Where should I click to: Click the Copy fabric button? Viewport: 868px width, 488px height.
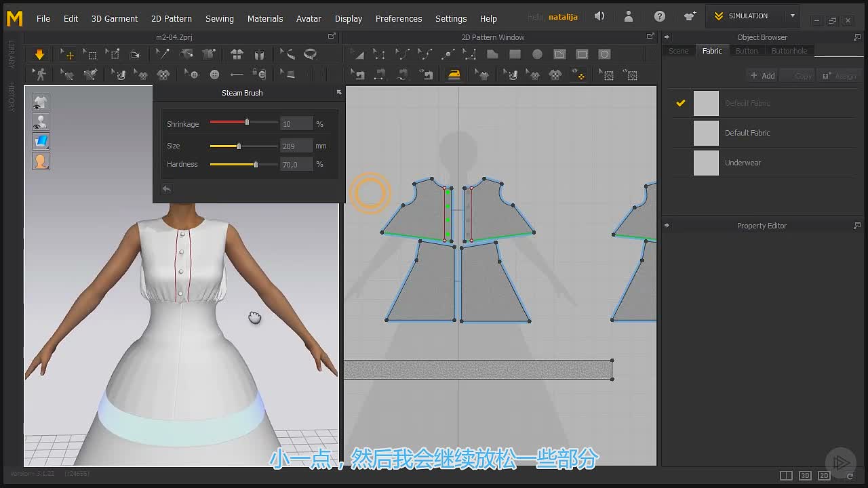pyautogui.click(x=797, y=76)
